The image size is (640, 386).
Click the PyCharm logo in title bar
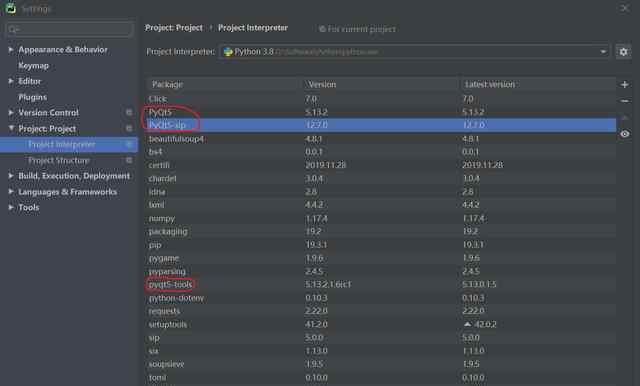[11, 8]
